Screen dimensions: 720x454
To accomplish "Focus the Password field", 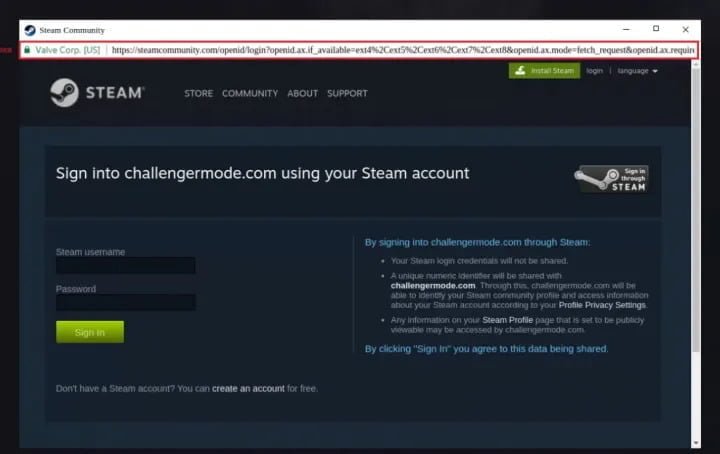I will click(125, 302).
